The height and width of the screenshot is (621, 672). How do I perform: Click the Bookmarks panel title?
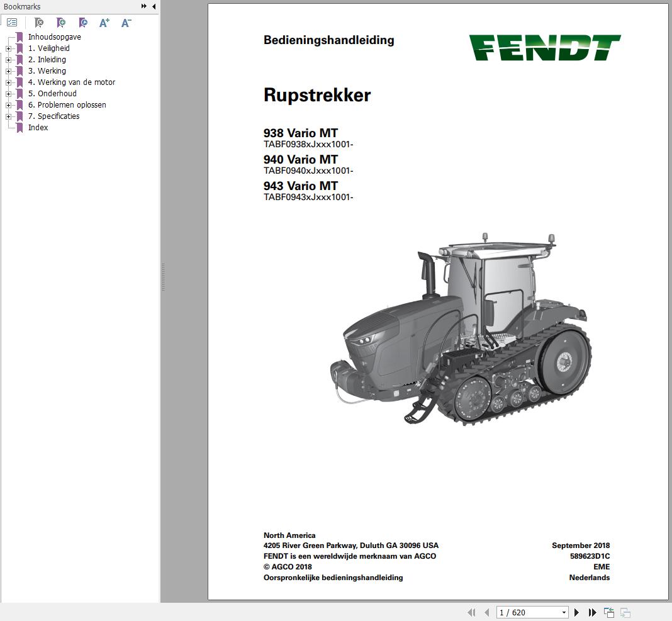tap(22, 6)
